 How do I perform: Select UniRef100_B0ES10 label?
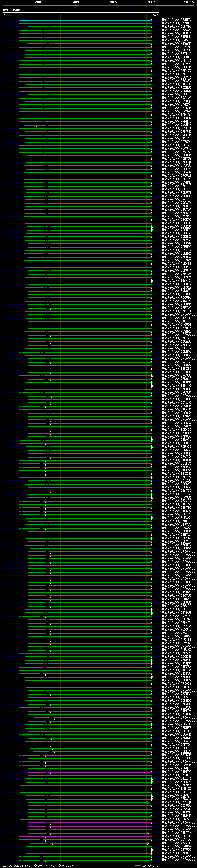pos(177,785)
